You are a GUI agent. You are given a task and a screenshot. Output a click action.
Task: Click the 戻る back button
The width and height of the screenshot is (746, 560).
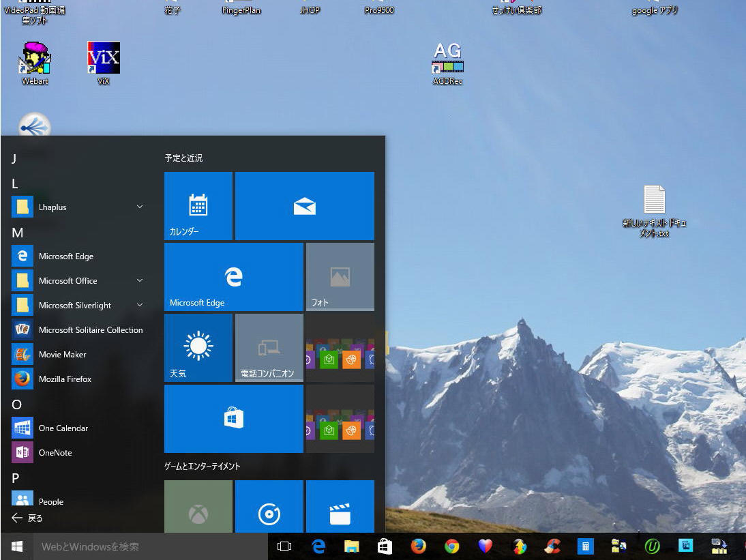pyautogui.click(x=27, y=518)
